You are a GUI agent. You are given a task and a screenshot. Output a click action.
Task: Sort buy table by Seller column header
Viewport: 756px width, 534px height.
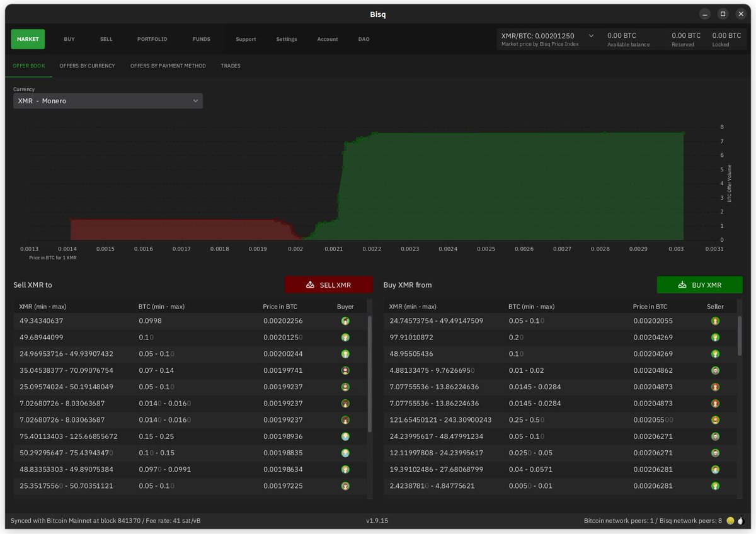coord(715,307)
